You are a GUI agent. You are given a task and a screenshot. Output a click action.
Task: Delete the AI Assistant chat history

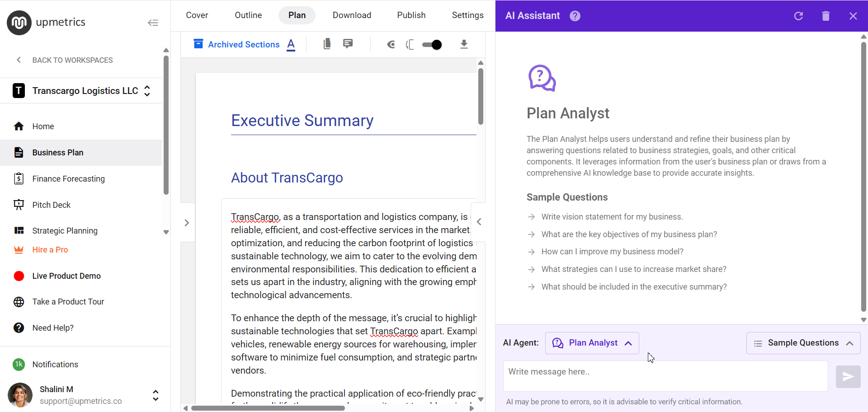click(x=826, y=16)
